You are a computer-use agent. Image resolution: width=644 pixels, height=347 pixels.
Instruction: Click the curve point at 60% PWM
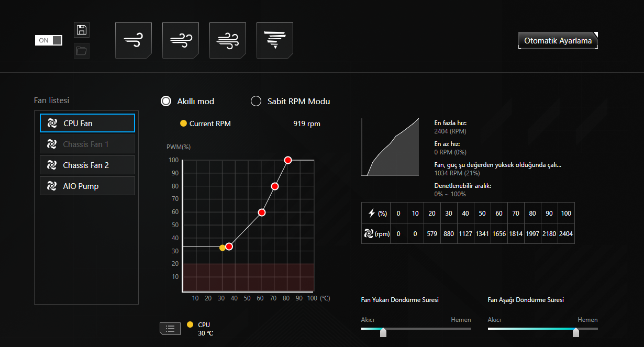262,212
